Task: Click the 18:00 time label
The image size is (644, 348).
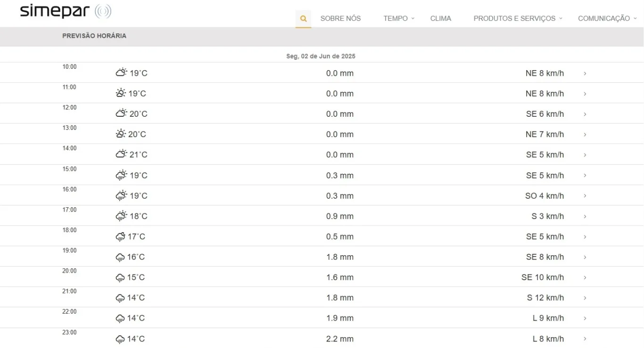Action: click(69, 230)
